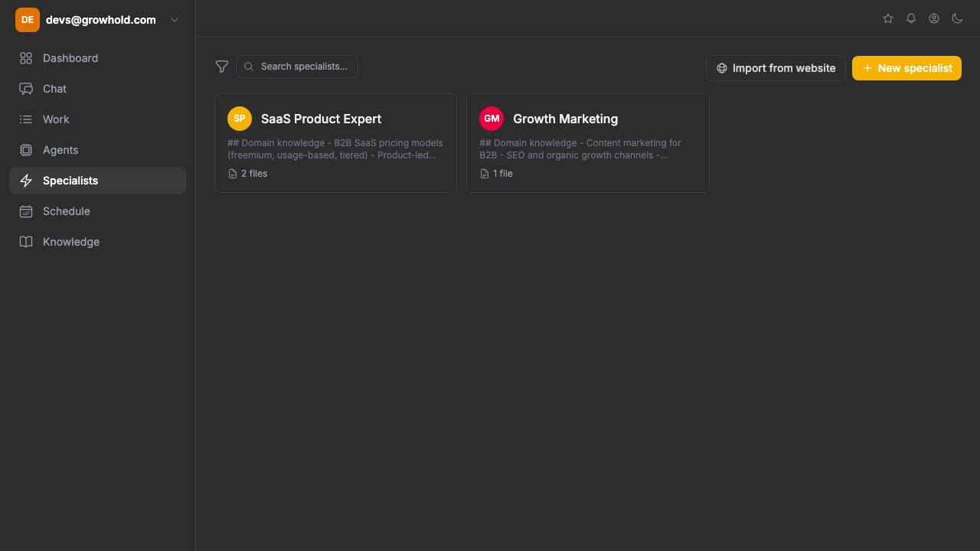Select the Schedule menu item
980x551 pixels.
coord(67,211)
